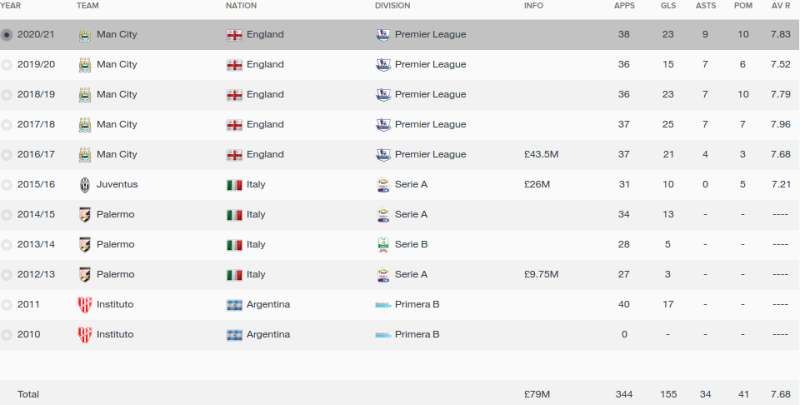Open Juventus team link
Screen dimensions: 800x405
click(x=117, y=184)
